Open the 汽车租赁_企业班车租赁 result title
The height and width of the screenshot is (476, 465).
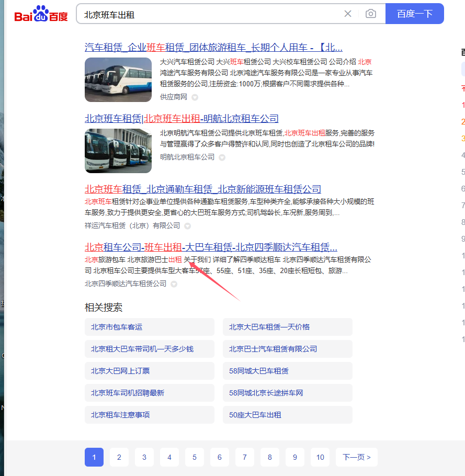pos(213,48)
